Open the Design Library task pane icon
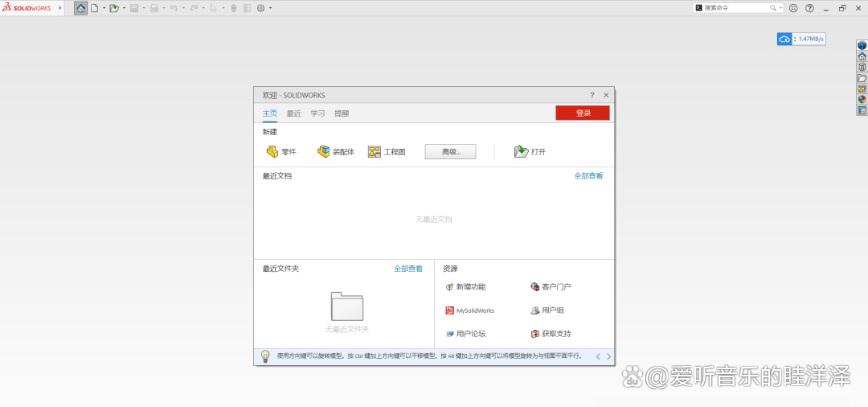 coord(862,67)
